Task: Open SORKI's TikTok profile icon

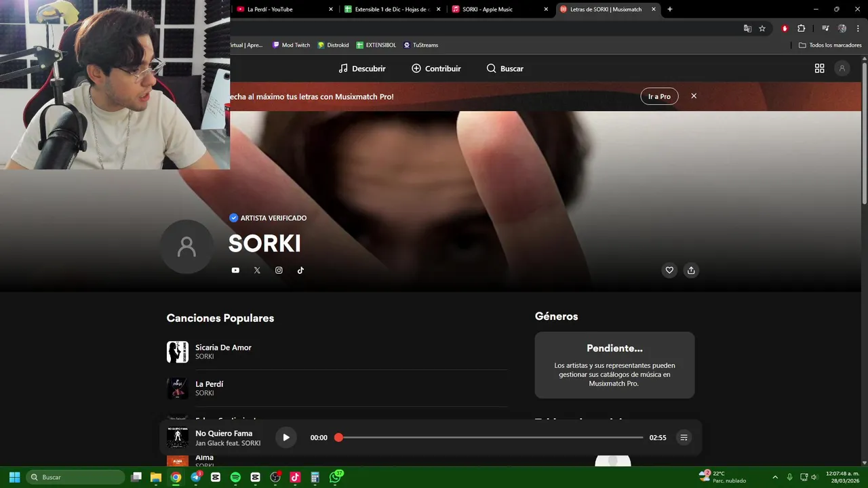Action: (x=300, y=270)
